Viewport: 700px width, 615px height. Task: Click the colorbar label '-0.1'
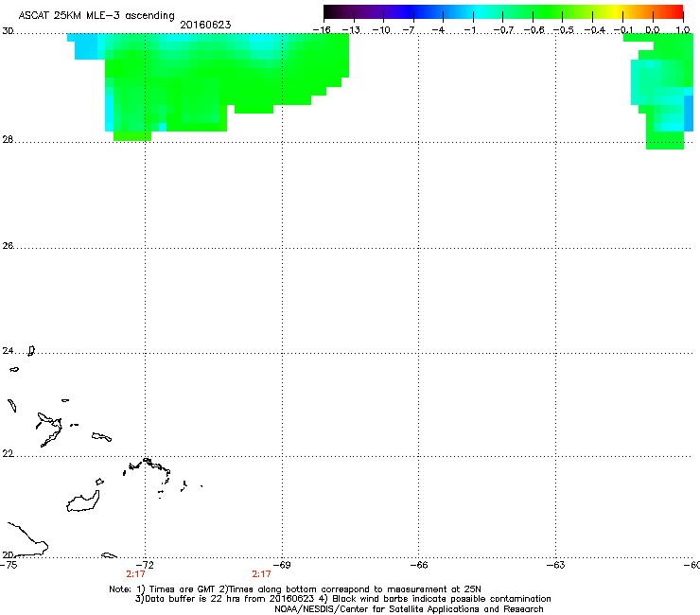point(623,30)
